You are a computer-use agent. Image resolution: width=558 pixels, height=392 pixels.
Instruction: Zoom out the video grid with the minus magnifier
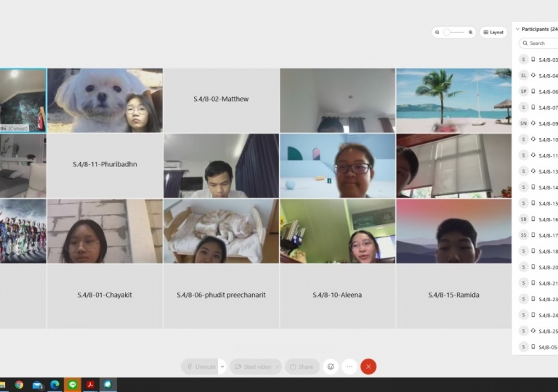tap(437, 33)
